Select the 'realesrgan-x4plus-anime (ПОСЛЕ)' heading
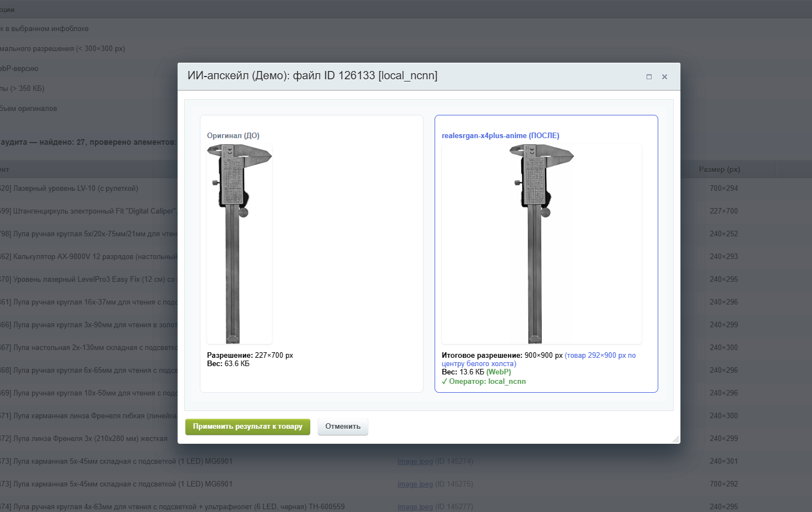812x512 pixels. click(501, 135)
